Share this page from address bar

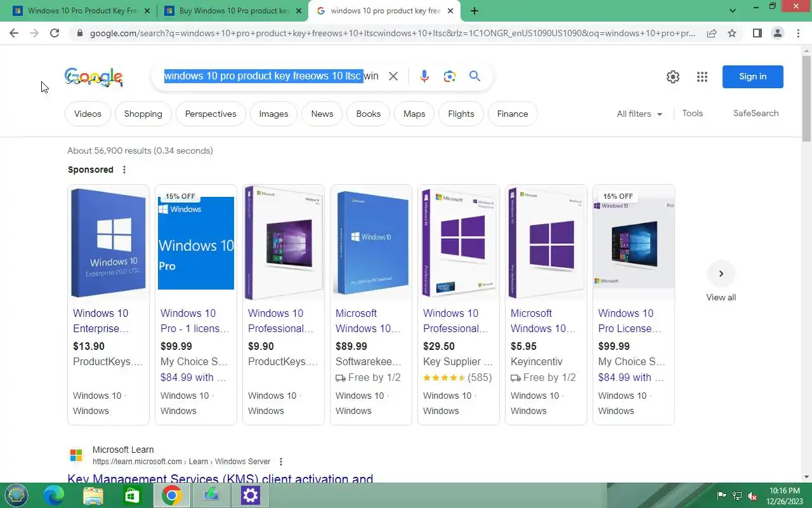pyautogui.click(x=712, y=33)
